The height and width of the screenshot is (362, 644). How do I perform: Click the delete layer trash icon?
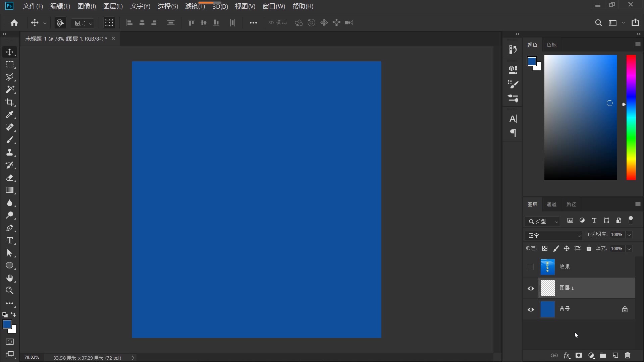click(x=628, y=355)
